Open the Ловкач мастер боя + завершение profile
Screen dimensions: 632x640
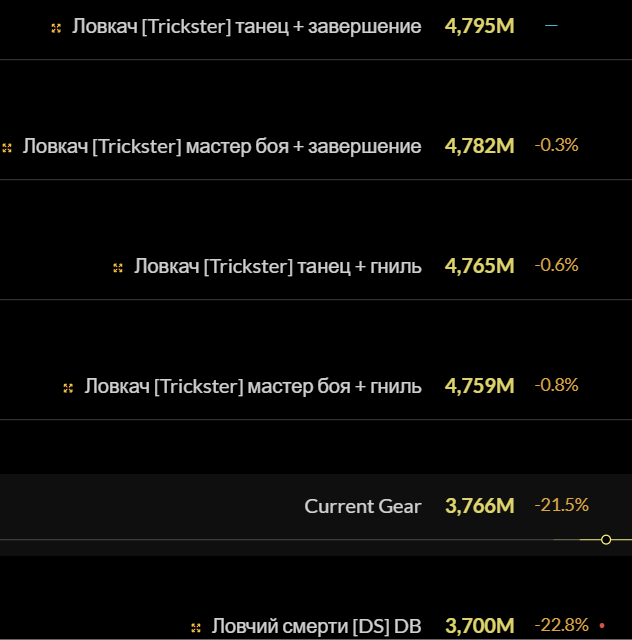coord(221,146)
